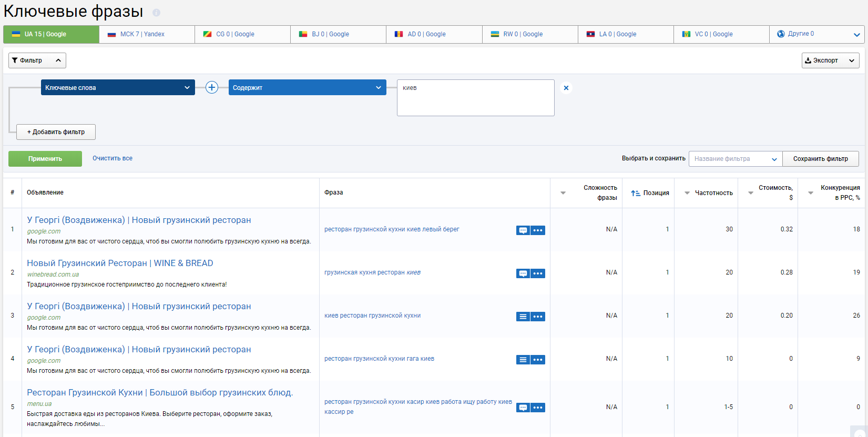The width and height of the screenshot is (868, 437).
Task: Collapse the Фильтр panel
Action: tap(37, 60)
